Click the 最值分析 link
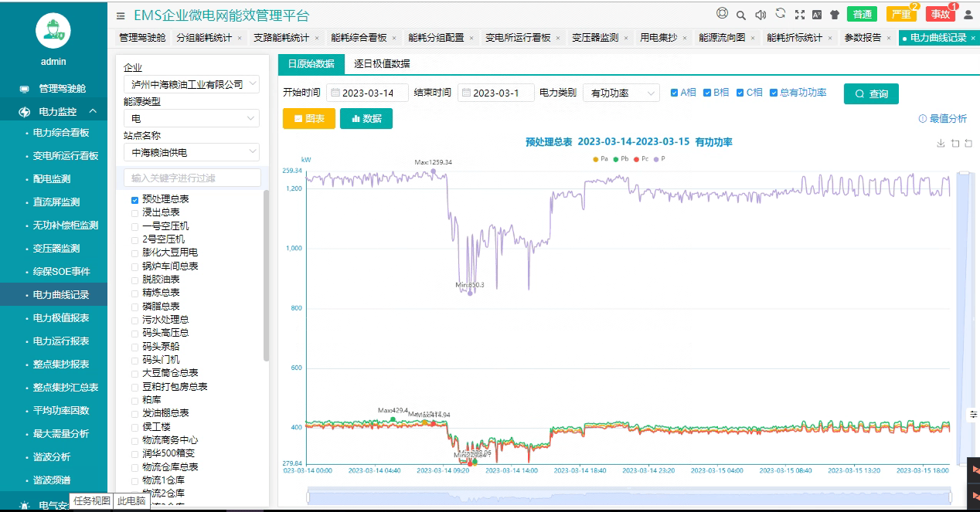The image size is (980, 512). point(943,119)
